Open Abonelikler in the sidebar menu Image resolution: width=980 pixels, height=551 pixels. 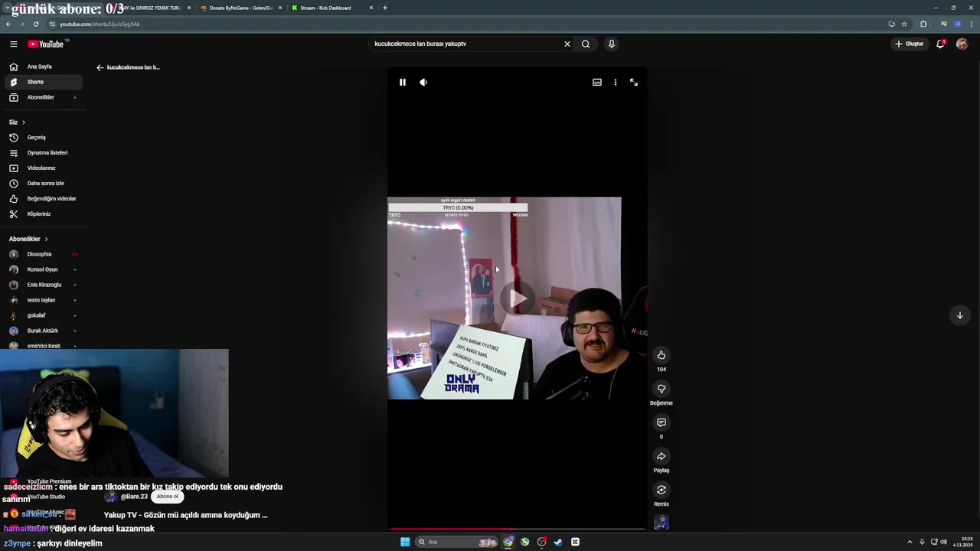(43, 97)
